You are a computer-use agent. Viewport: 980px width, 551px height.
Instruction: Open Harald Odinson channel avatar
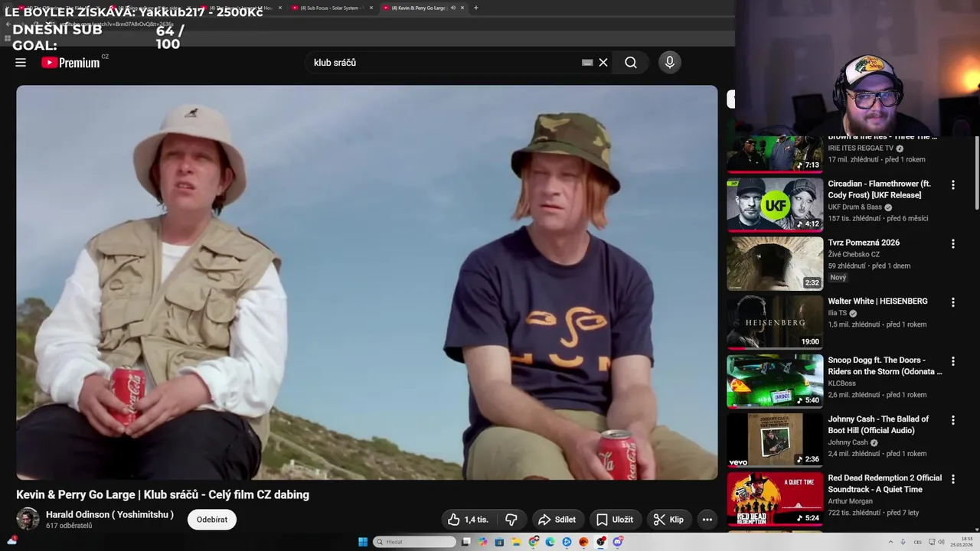[x=28, y=519]
